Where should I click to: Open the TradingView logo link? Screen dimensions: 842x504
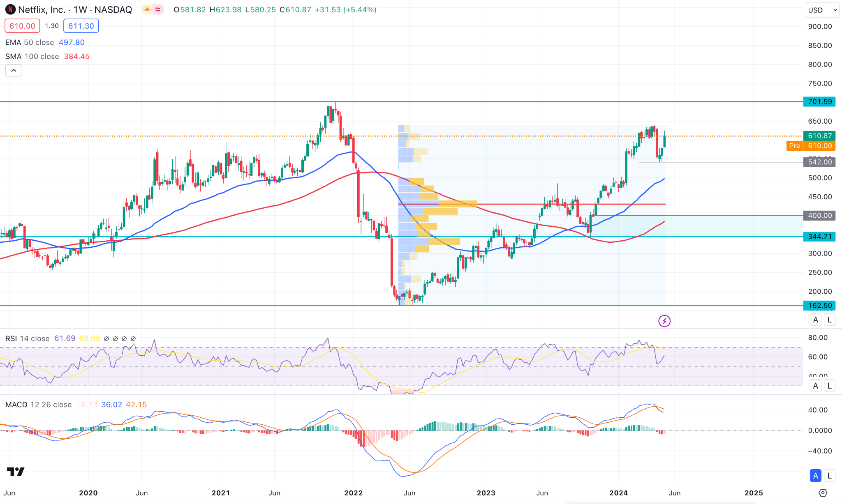click(x=16, y=472)
